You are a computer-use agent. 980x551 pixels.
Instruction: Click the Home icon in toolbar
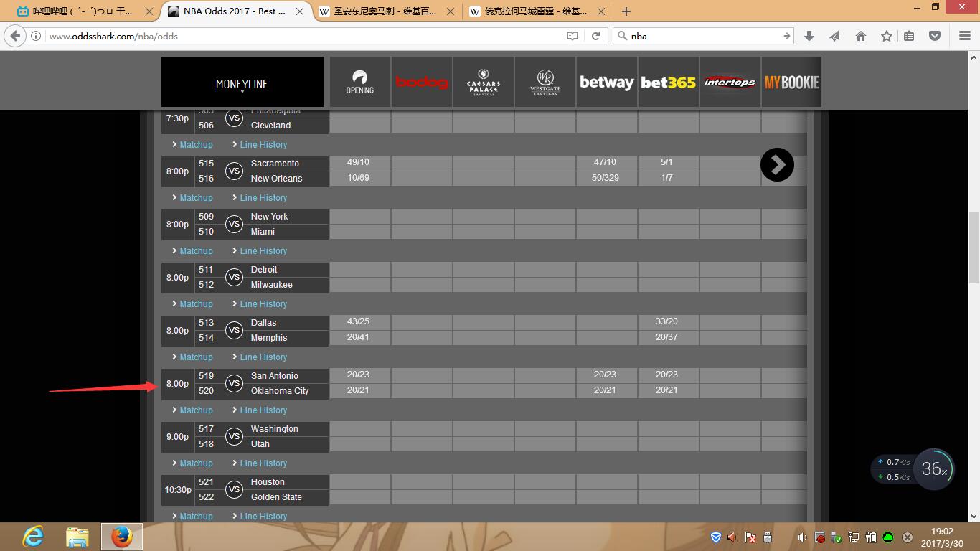pyautogui.click(x=861, y=36)
